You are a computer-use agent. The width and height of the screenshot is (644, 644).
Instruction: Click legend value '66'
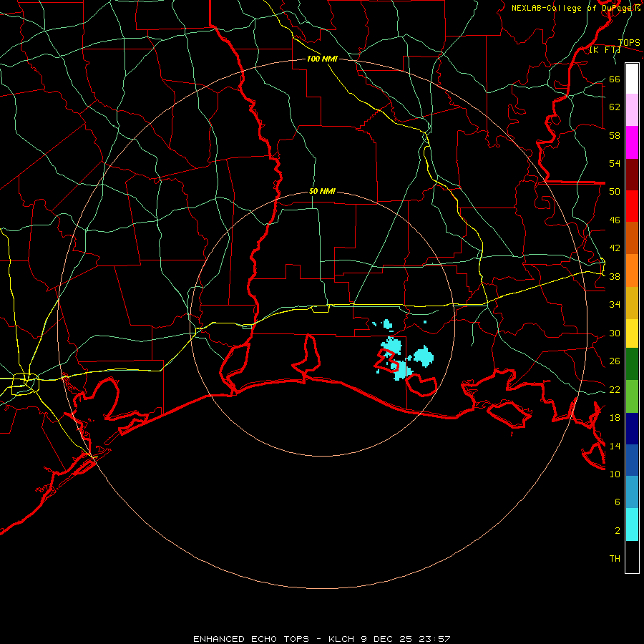[x=615, y=79]
